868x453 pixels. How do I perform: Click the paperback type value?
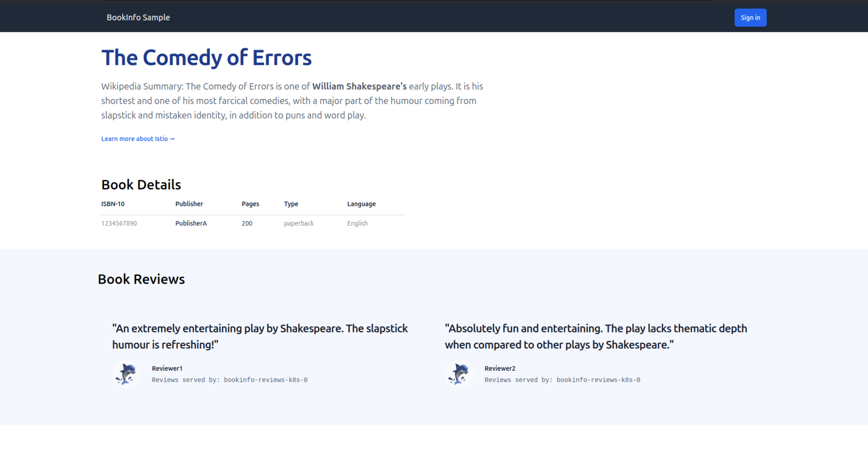(x=299, y=223)
